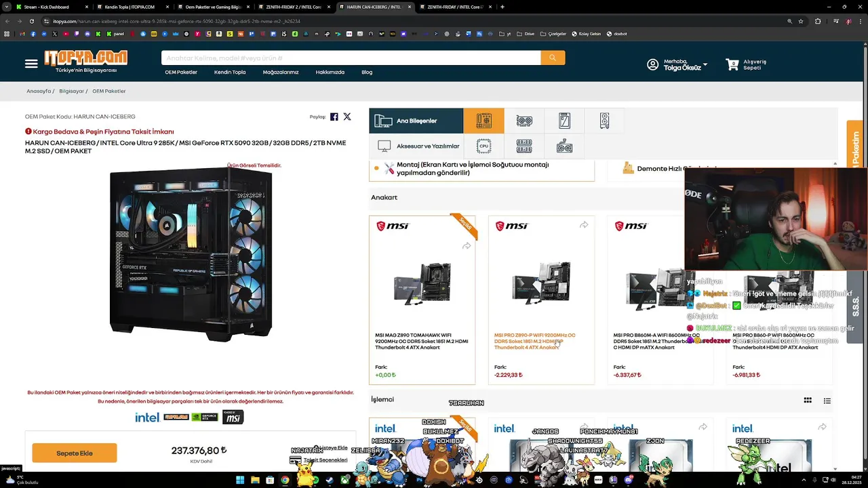Click in the product search input field
Screen dimensions: 868x488
coord(351,58)
